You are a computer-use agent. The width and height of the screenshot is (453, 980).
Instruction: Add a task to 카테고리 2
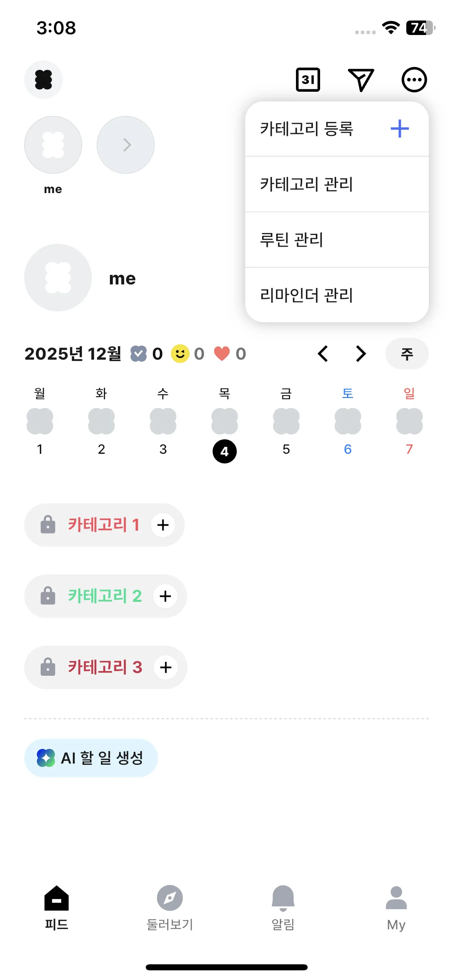(x=165, y=596)
